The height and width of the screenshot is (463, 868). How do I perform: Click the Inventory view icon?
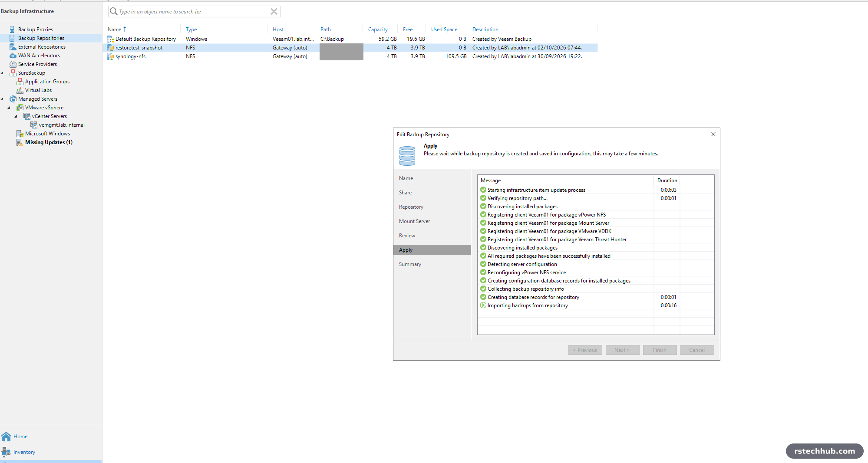[6, 452]
